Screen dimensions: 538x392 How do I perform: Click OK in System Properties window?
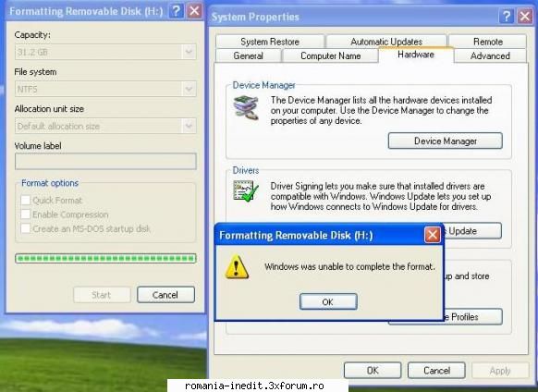click(x=373, y=371)
